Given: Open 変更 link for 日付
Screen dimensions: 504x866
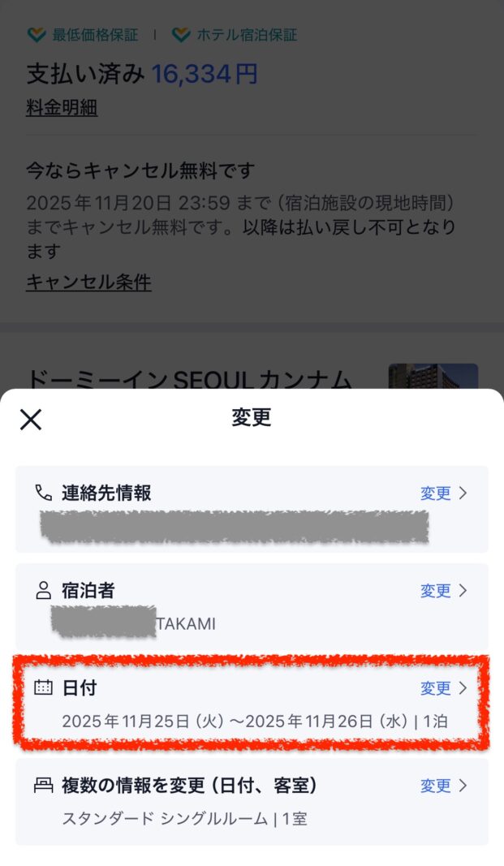Looking at the screenshot, I should coord(436,687).
